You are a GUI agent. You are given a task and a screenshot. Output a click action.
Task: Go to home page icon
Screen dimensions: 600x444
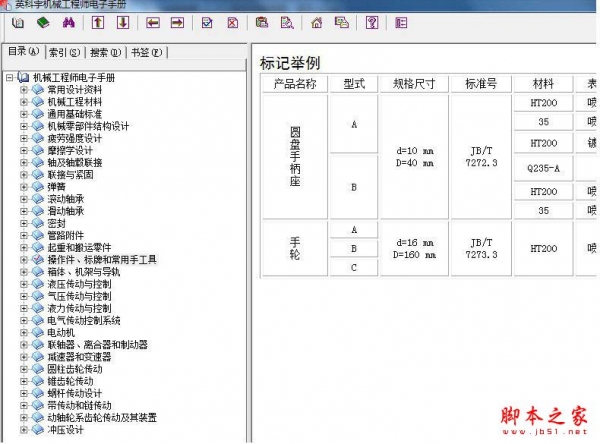pos(316,23)
